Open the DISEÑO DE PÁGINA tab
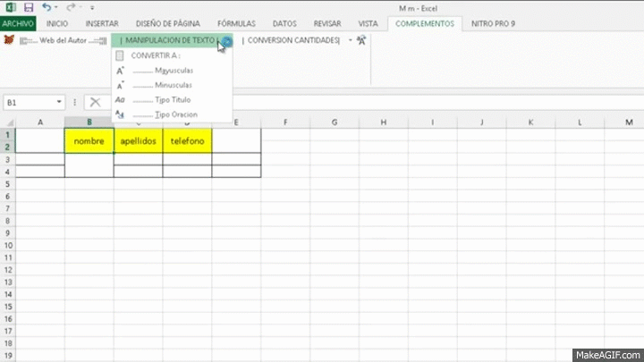 point(168,24)
